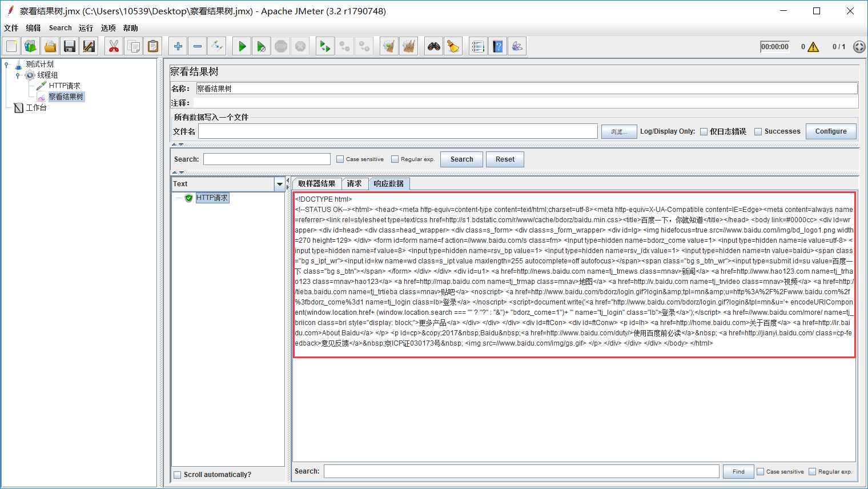Click the rightmost toolbar icon after Help
The width and height of the screenshot is (868, 489).
pyautogui.click(x=517, y=46)
